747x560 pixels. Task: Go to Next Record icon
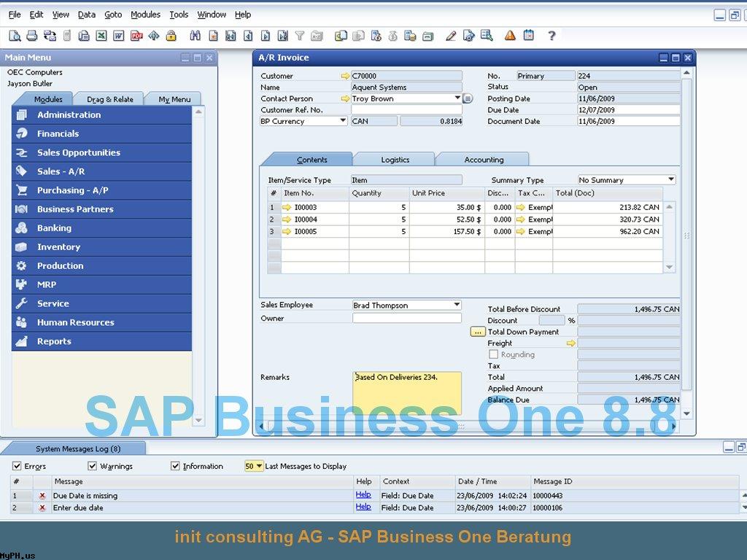coord(266,36)
